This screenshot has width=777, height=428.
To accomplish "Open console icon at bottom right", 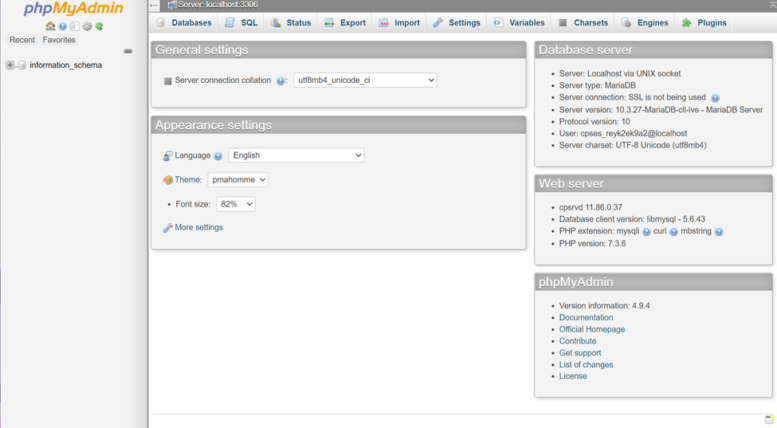I will click(x=769, y=420).
